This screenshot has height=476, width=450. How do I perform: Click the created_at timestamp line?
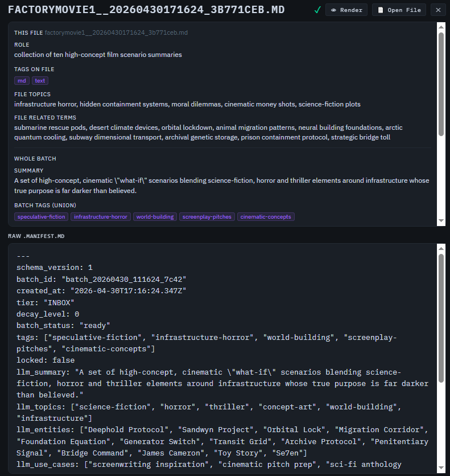pyautogui.click(x=101, y=291)
